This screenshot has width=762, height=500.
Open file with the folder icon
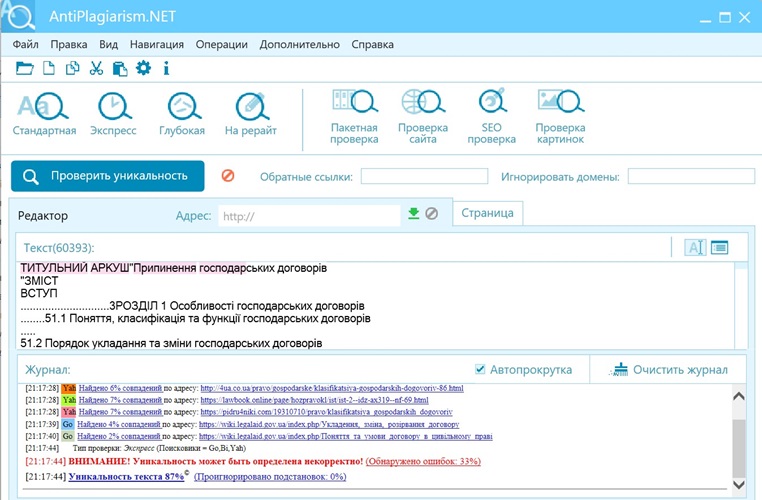24,68
